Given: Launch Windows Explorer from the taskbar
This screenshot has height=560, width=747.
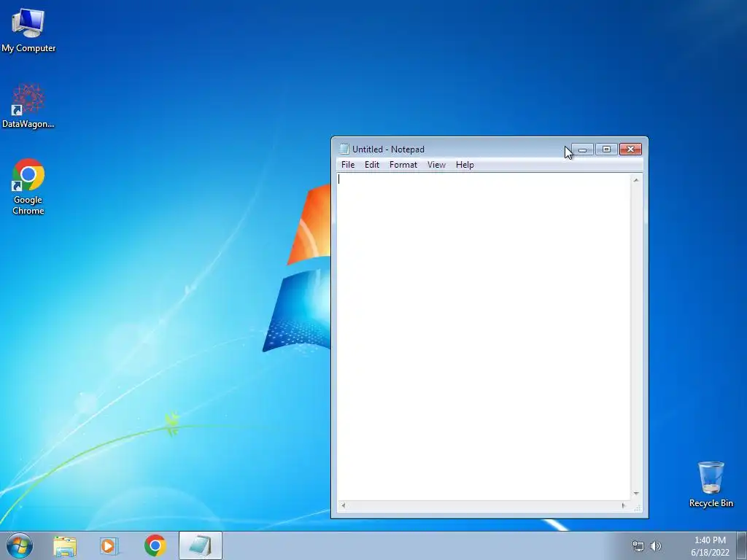Looking at the screenshot, I should tap(65, 546).
